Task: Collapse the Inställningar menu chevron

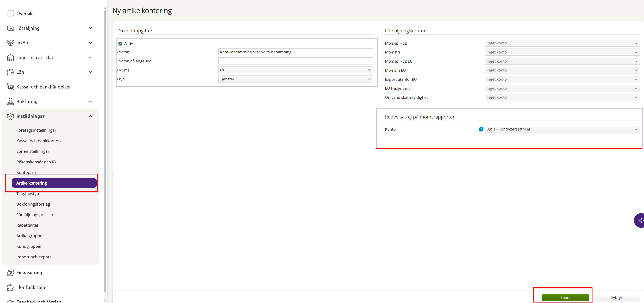Action: point(91,116)
